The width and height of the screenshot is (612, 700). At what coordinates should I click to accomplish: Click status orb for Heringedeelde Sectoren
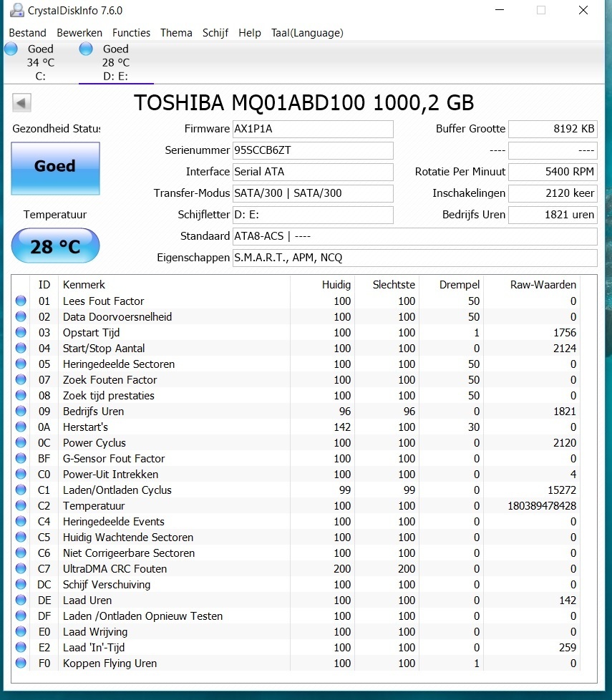21,364
